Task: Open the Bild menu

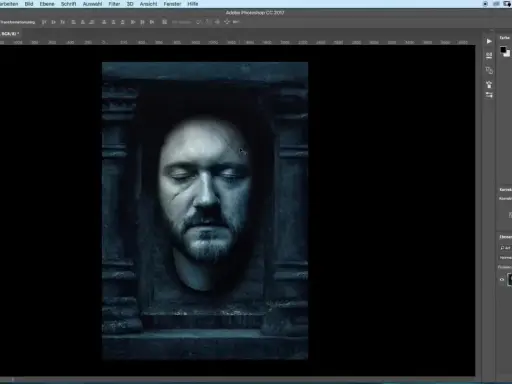Action: point(29,4)
